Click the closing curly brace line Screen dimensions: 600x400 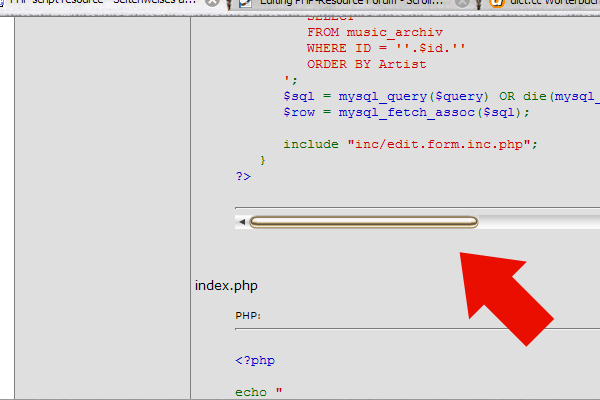262,160
